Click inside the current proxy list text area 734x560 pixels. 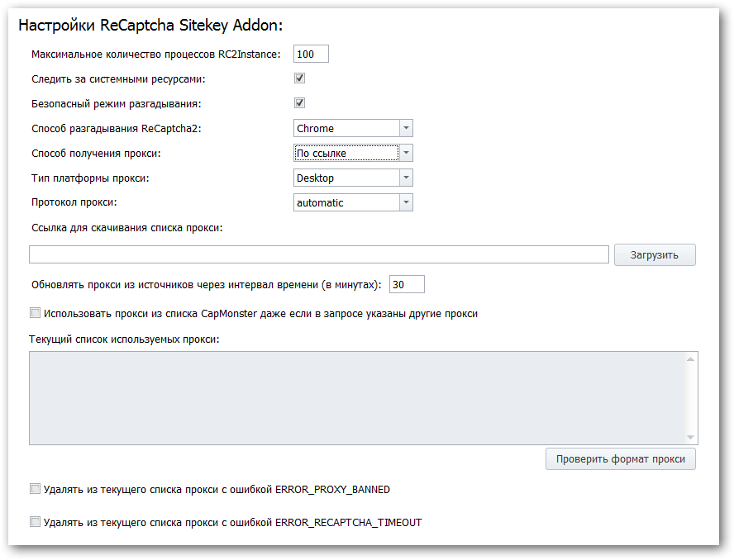pos(357,398)
